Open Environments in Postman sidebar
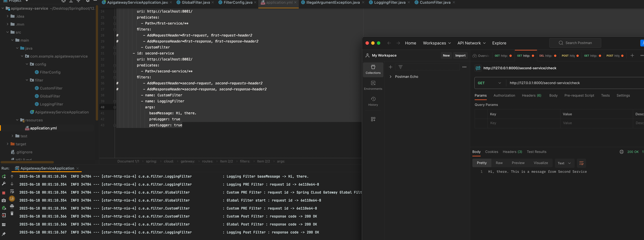This screenshot has height=240, width=644. pyautogui.click(x=373, y=86)
